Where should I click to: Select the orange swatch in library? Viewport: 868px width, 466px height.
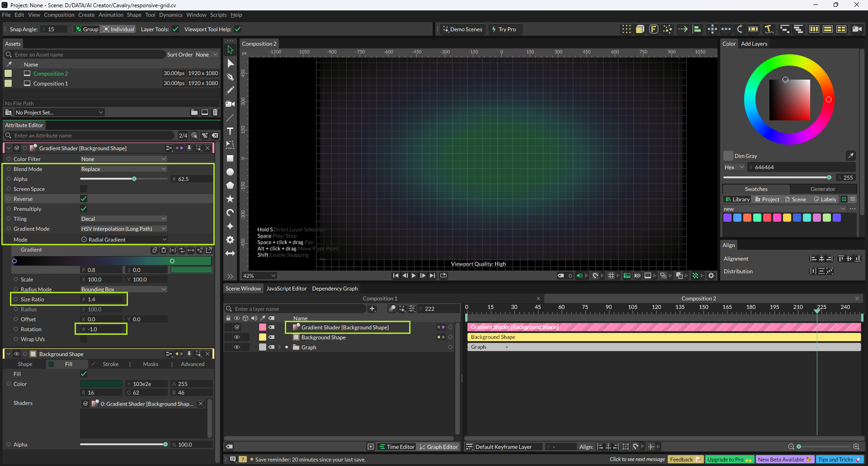click(747, 218)
